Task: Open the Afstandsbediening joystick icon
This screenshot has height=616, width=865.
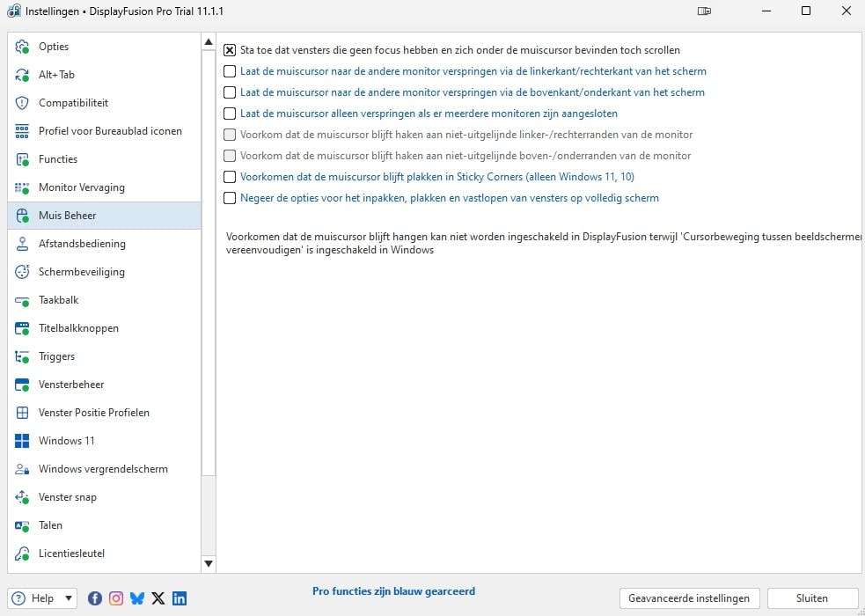Action: (22, 244)
